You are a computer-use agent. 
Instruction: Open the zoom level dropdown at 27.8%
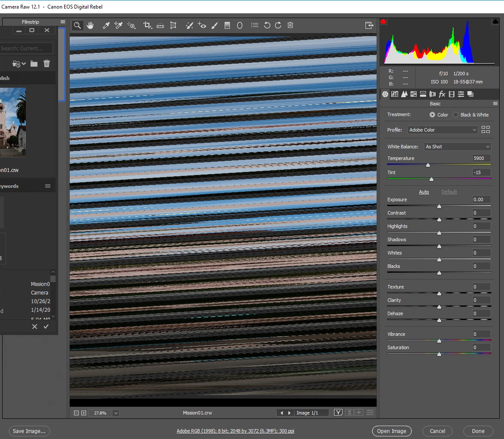coord(116,413)
